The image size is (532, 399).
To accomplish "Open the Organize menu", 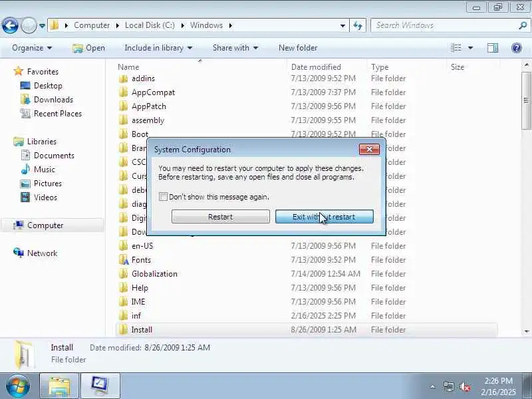I will click(x=32, y=48).
